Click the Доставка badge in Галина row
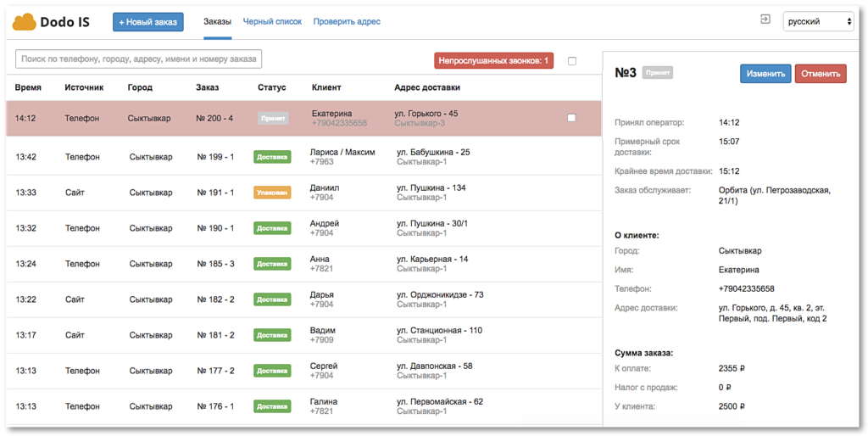 (272, 406)
